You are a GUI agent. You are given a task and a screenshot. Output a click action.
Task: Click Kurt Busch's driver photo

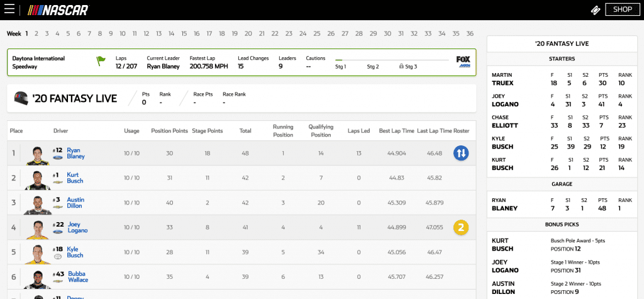[38, 178]
